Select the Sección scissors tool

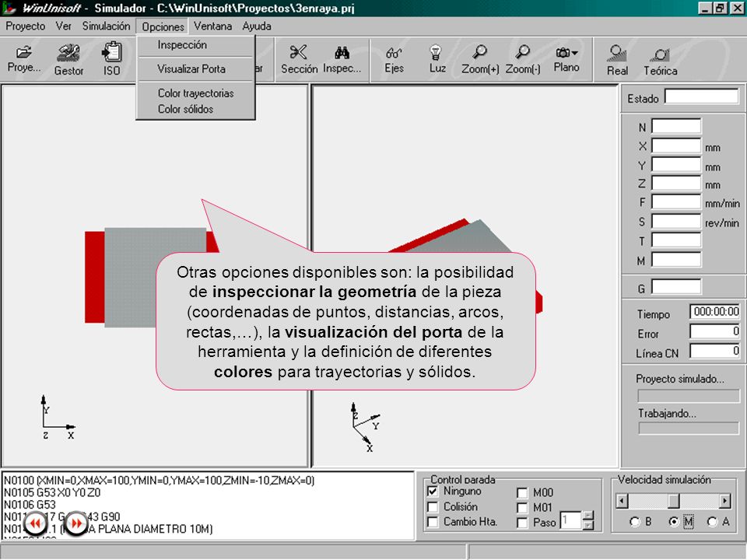click(299, 59)
